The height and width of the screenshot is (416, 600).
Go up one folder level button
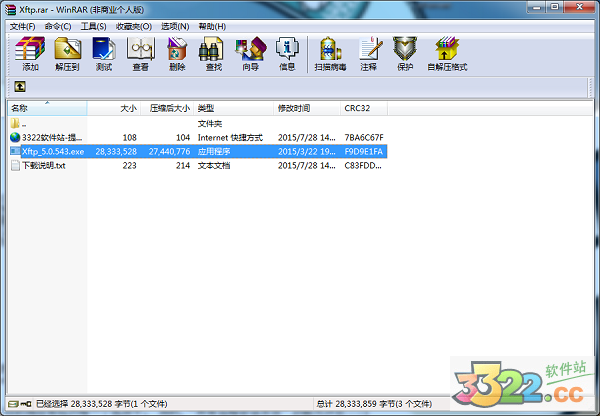20,86
